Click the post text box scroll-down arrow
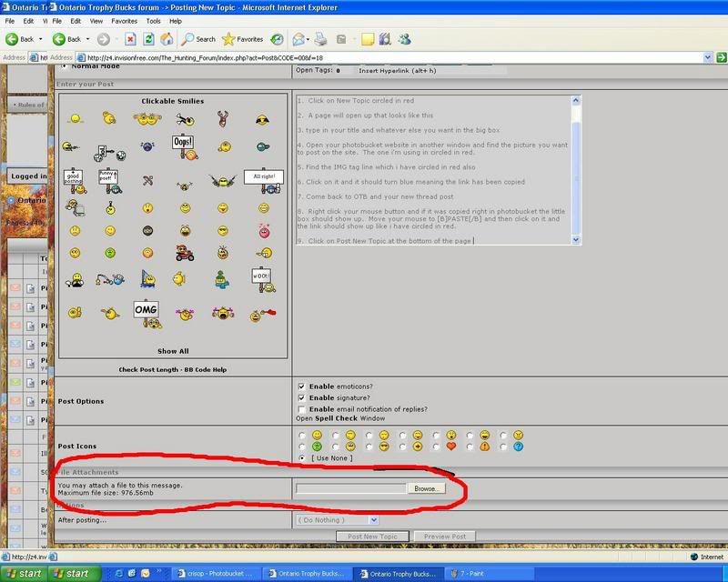728x582 pixels. coord(576,240)
